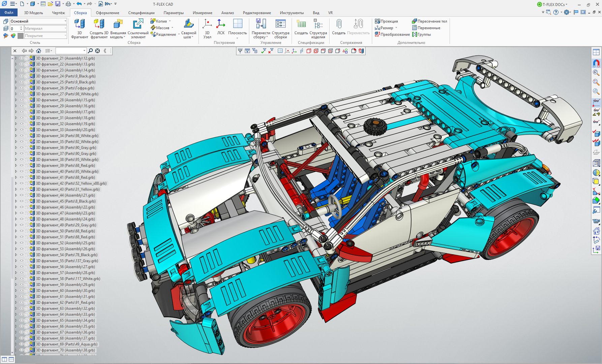This screenshot has width=602, height=364.
Task: Click the Undo arrow in quick access toolbar
Action: tap(79, 4)
